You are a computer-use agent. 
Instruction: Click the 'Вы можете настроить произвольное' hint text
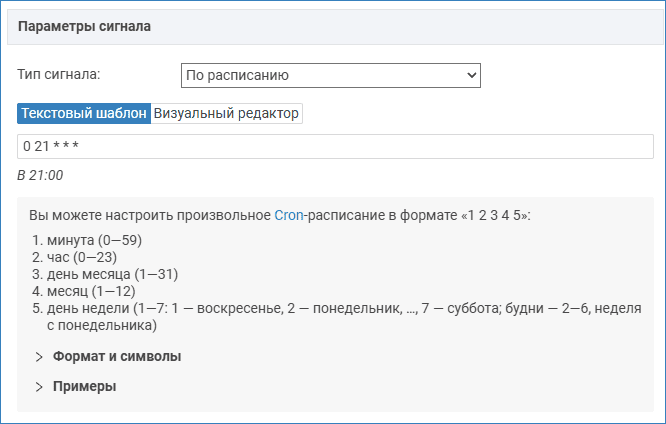pos(150,215)
